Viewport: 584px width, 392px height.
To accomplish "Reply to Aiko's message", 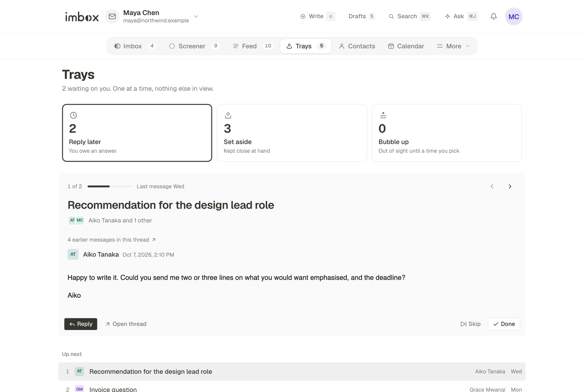I will click(81, 324).
